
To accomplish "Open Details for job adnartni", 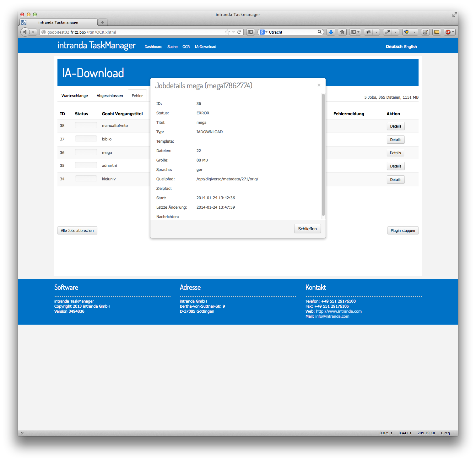I will coord(396,166).
